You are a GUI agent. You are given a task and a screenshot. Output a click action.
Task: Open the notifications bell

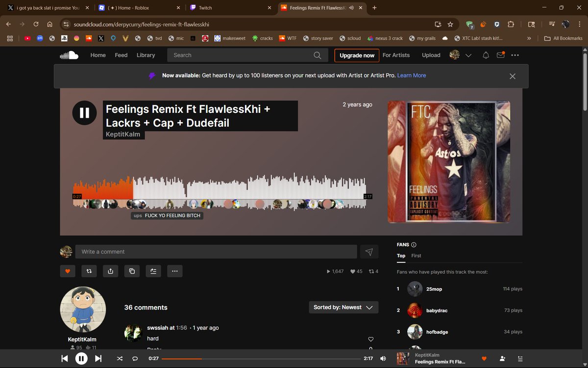486,55
